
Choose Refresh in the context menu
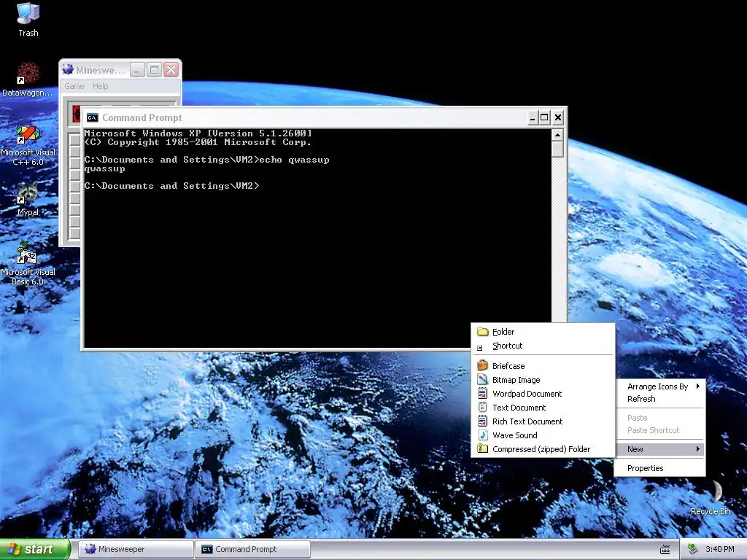click(x=659, y=399)
